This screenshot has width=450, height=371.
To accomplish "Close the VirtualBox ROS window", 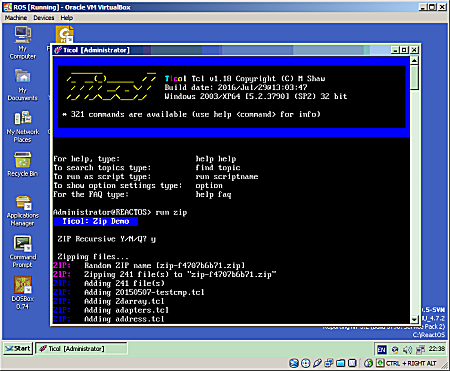I will [442, 7].
